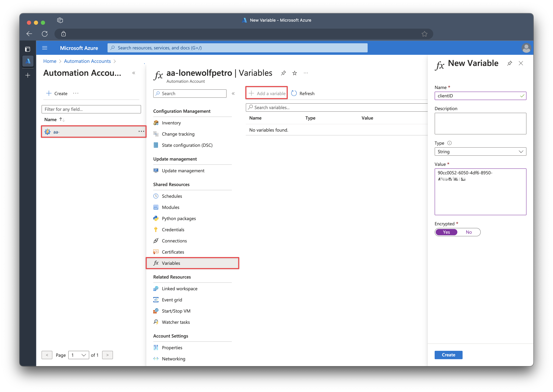Image resolution: width=553 pixels, height=392 pixels.
Task: Open Start/Stop VM
Action: 176,311
